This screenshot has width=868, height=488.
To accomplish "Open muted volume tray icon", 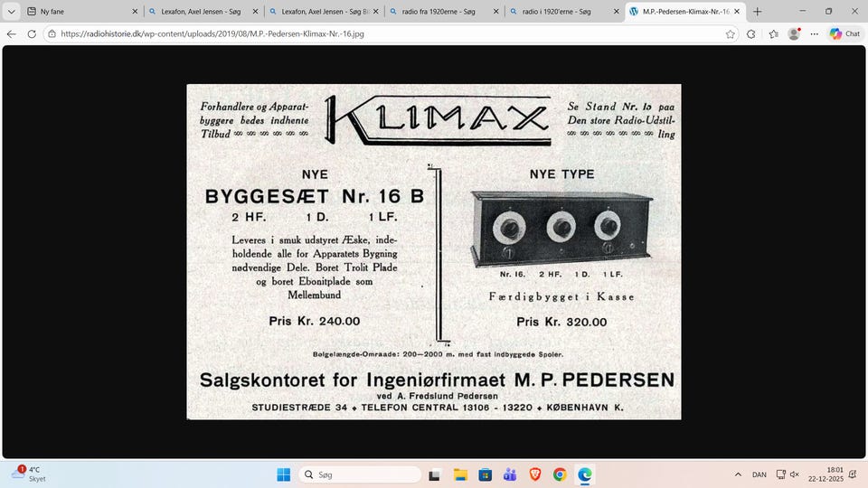I will tap(795, 474).
